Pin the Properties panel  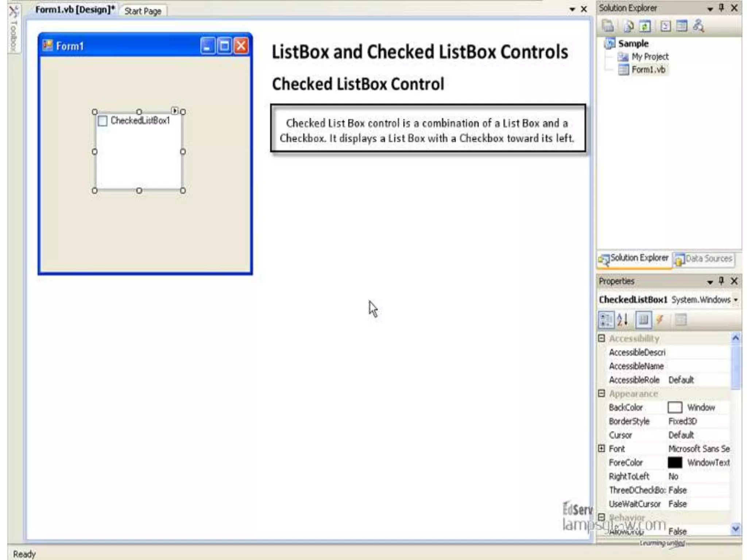click(x=721, y=281)
